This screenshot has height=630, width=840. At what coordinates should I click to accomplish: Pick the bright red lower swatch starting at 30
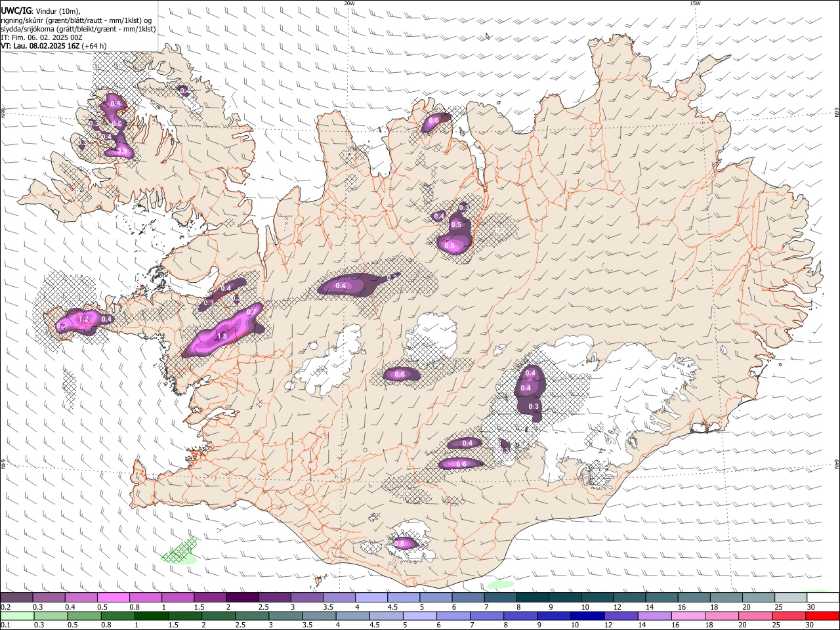(822, 616)
